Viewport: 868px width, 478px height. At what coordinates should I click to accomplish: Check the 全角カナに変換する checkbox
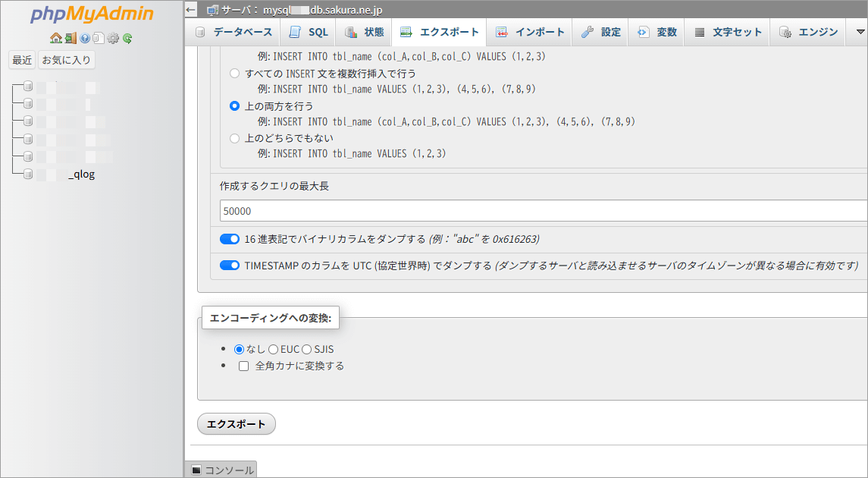tap(243, 366)
